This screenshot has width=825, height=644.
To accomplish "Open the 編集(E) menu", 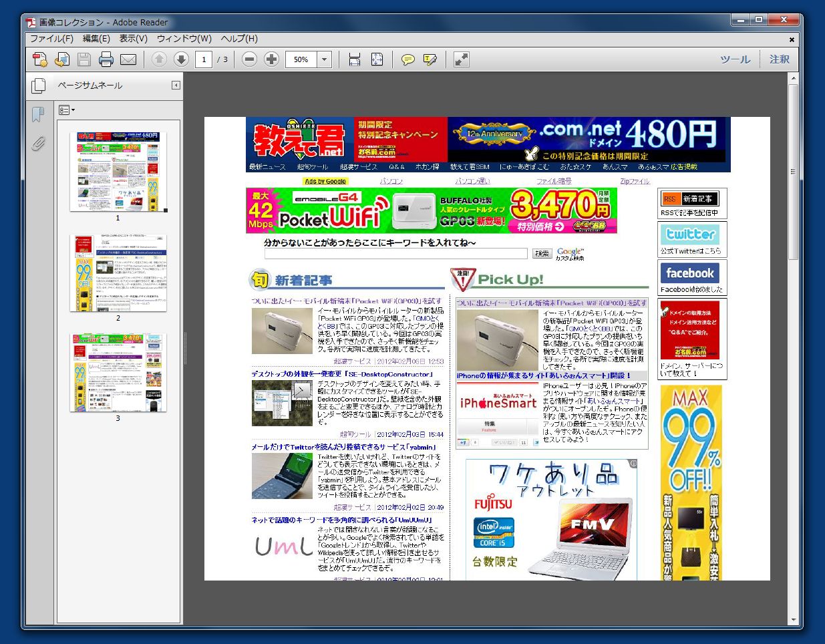I will coord(96,39).
